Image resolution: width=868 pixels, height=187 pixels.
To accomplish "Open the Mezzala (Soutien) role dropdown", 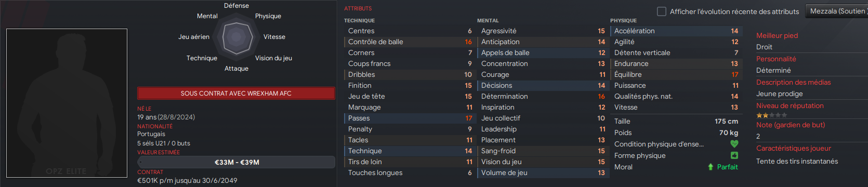I will pyautogui.click(x=837, y=11).
